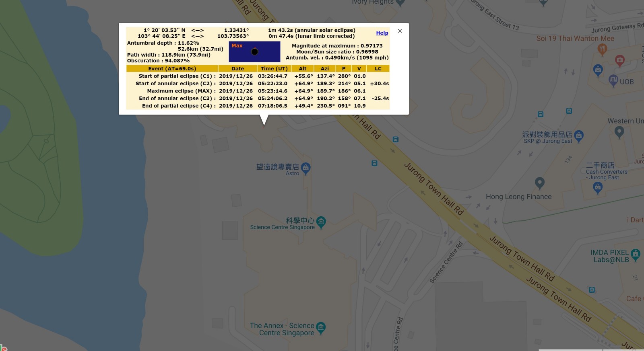This screenshot has height=351, width=644.
Task: Select the red medical cross map pin
Action: click(620, 61)
